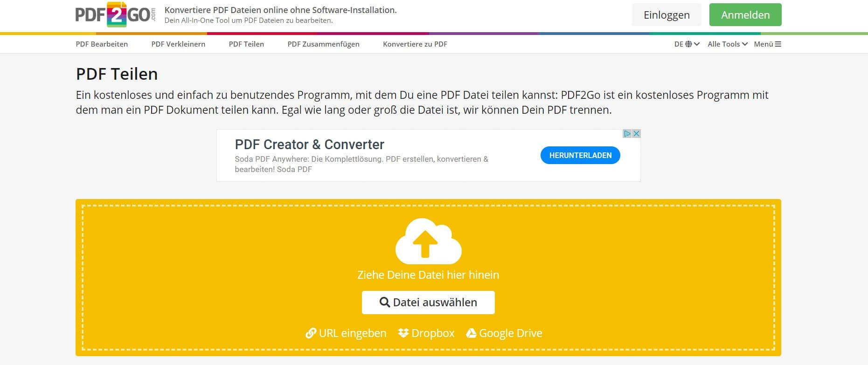Click the Google Drive icon

coord(471,333)
